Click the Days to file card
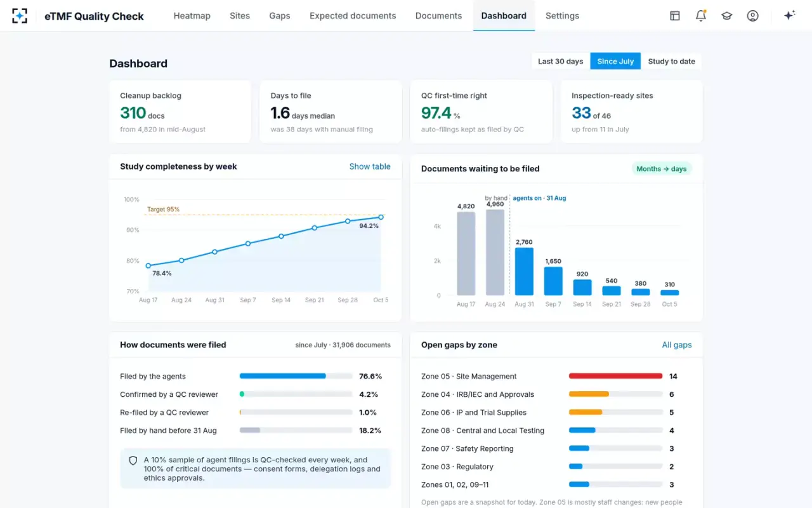The width and height of the screenshot is (812, 508). 331,112
